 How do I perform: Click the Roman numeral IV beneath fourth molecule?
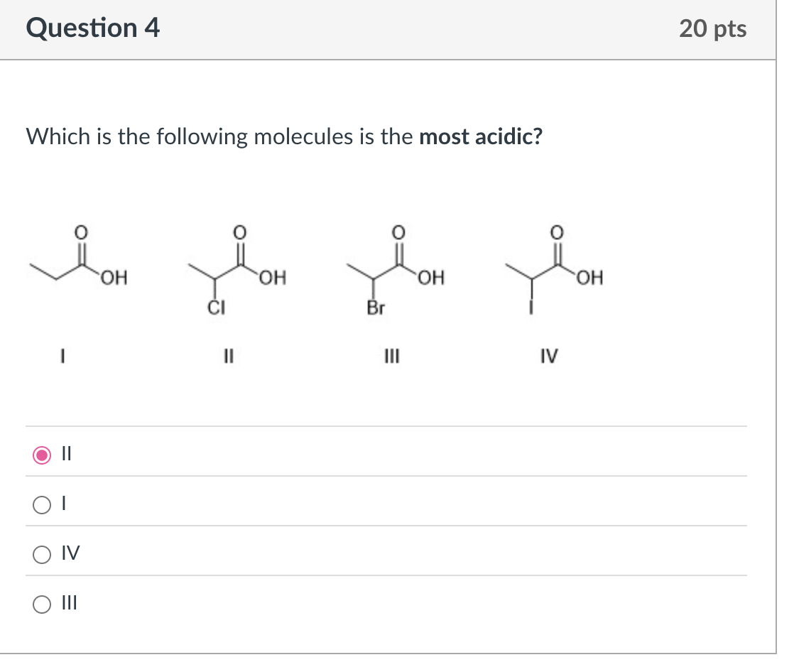click(548, 357)
